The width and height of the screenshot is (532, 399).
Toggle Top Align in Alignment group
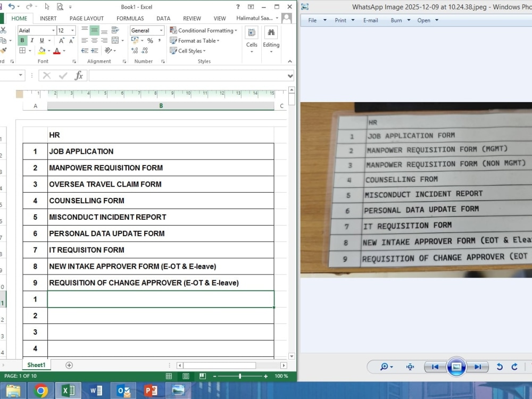tap(85, 30)
